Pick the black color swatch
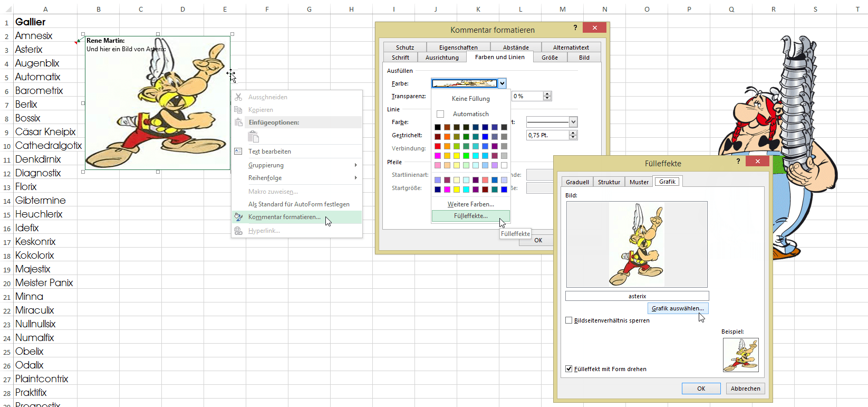Image resolution: width=868 pixels, height=407 pixels. [438, 127]
